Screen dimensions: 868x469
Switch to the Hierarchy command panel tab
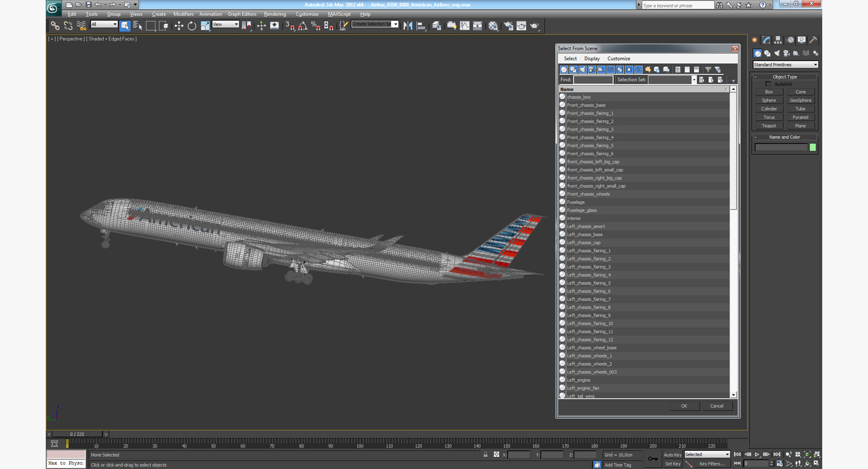click(778, 40)
